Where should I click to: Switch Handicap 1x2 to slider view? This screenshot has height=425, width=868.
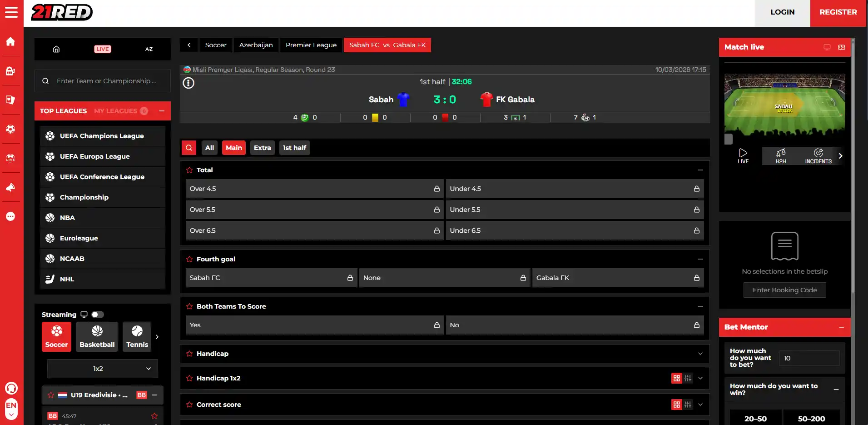tap(688, 378)
